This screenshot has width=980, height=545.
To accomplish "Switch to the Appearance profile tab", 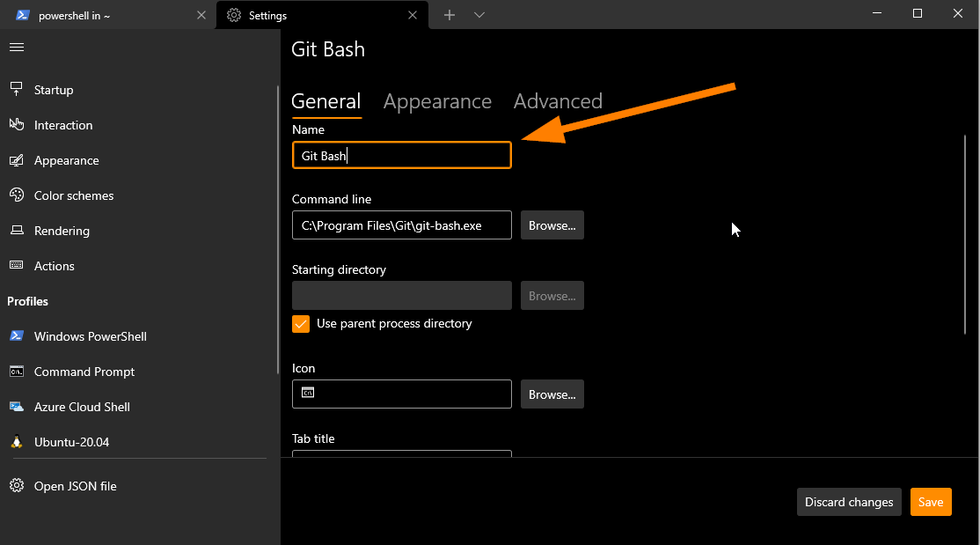I will pos(437,101).
